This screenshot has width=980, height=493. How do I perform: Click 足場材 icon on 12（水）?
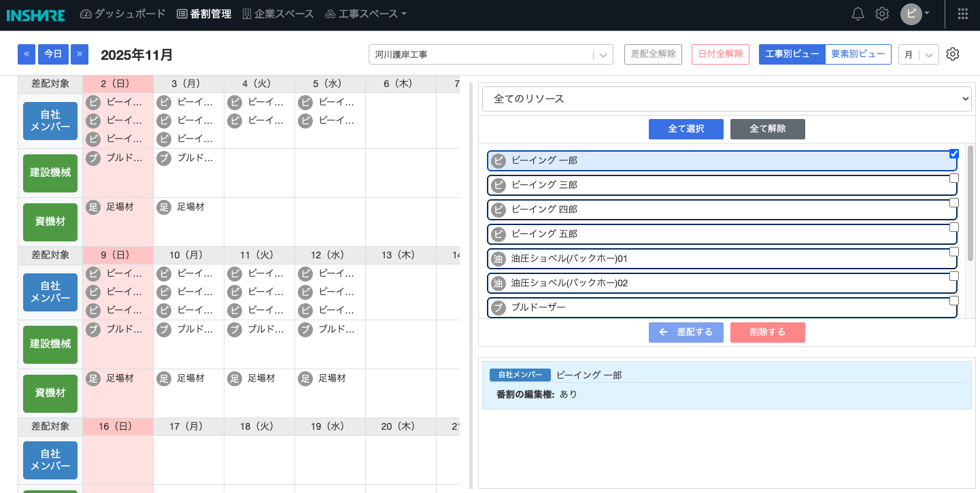[x=305, y=379]
